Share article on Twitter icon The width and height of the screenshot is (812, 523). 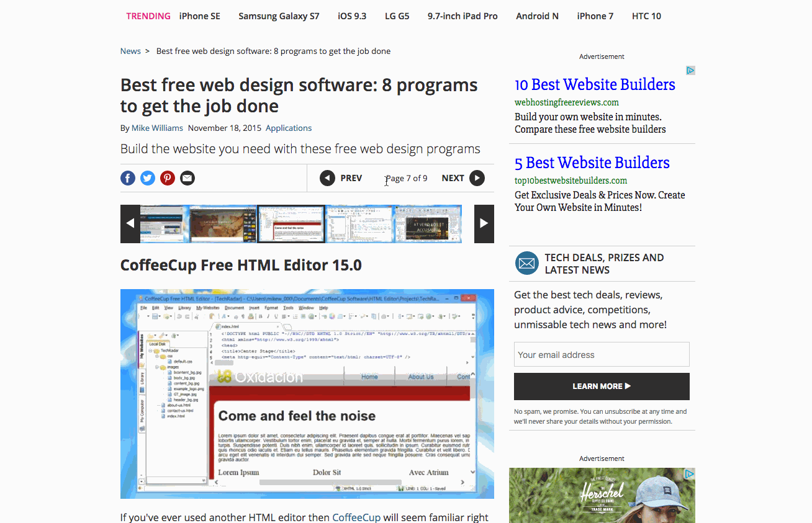tap(148, 179)
